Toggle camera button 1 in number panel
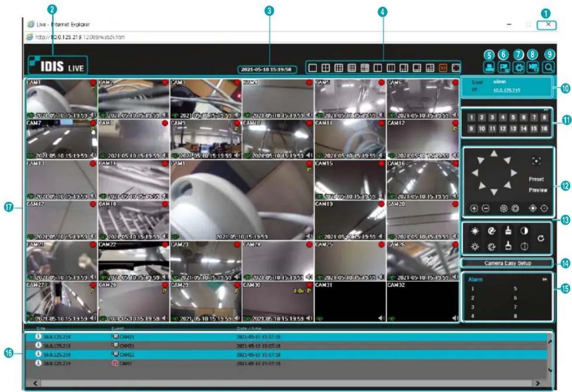 click(471, 117)
